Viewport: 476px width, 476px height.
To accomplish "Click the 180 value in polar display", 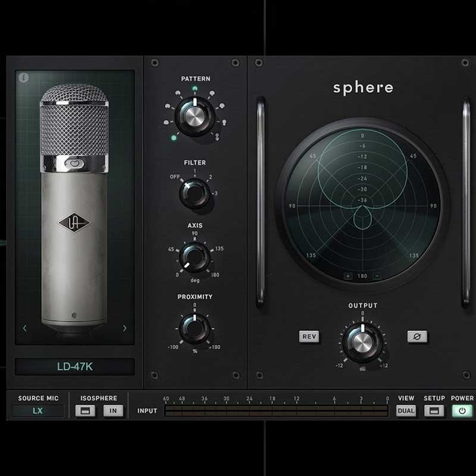I will [362, 276].
